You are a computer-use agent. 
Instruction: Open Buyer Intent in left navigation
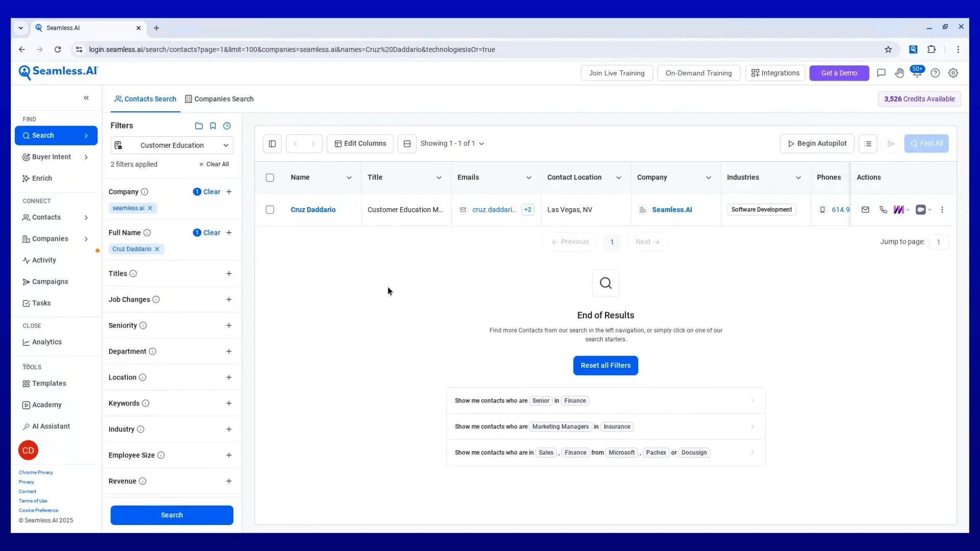52,157
